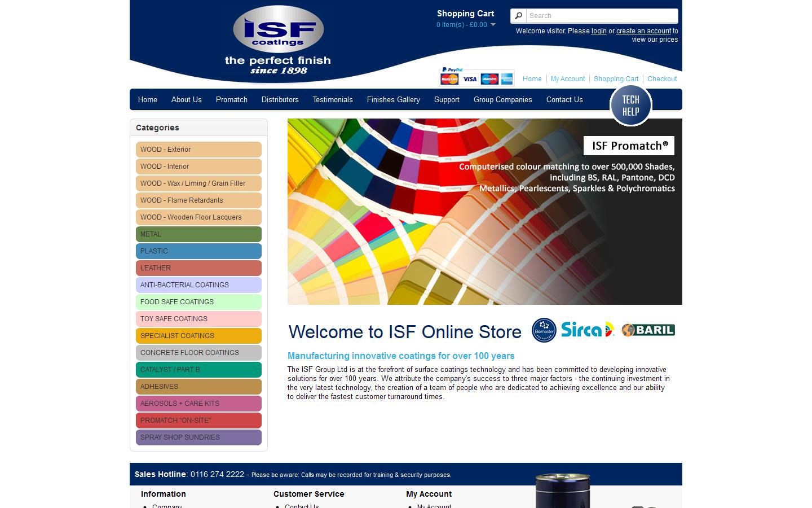
Task: Open the Checkout link in header
Action: 662,79
